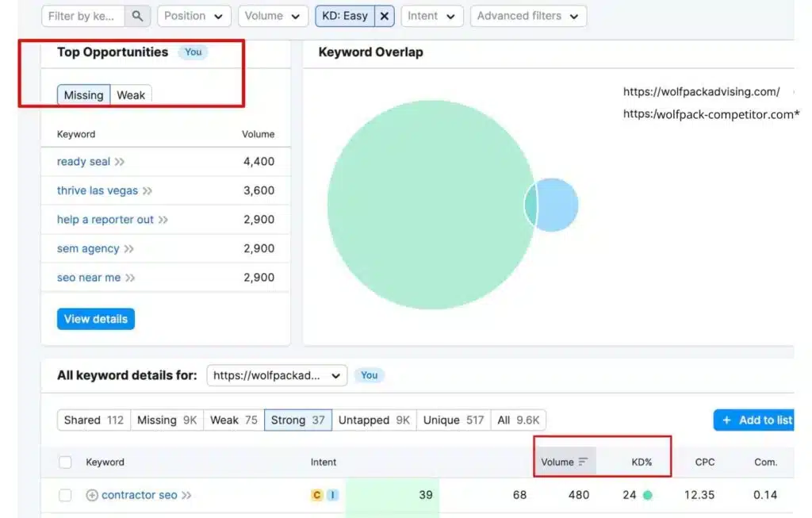
Task: Toggle the select-all keywords checkbox in header
Action: pos(65,462)
